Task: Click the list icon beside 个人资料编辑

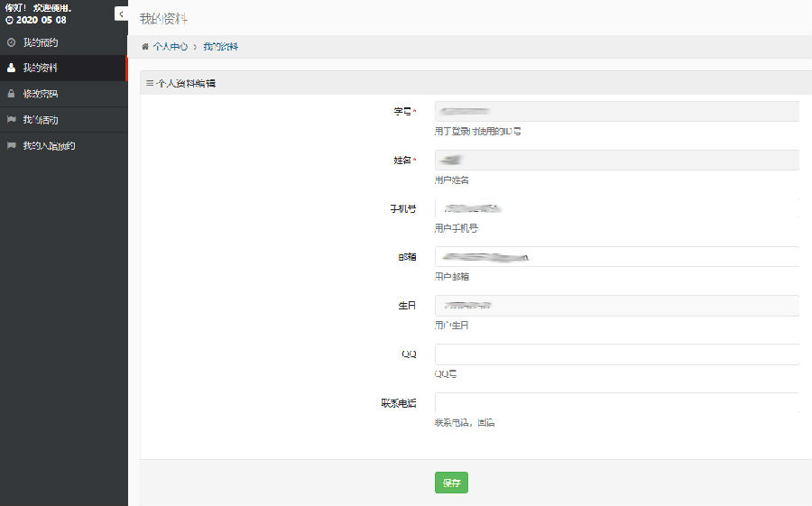Action: (x=150, y=83)
